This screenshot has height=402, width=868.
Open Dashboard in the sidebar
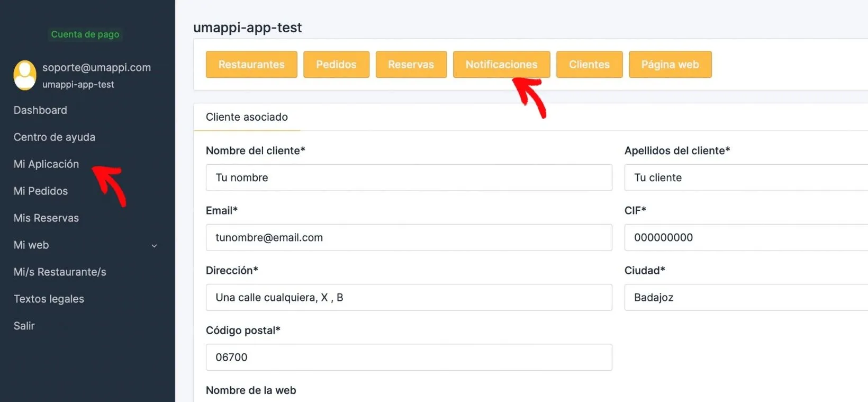point(40,110)
